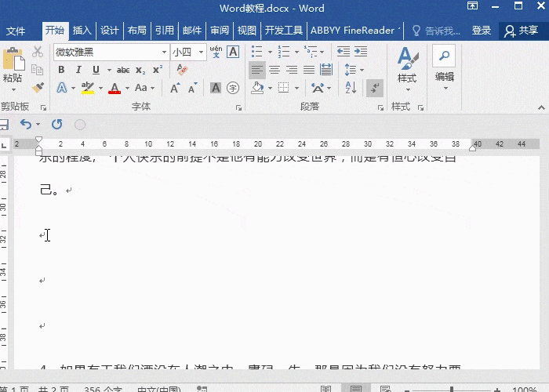Open the font name dropdown (微软雅黑)
This screenshot has height=392, width=549.
pyautogui.click(x=164, y=53)
